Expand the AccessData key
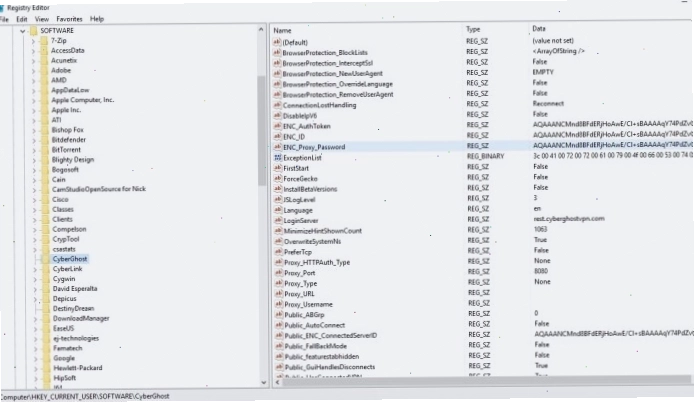 33,51
